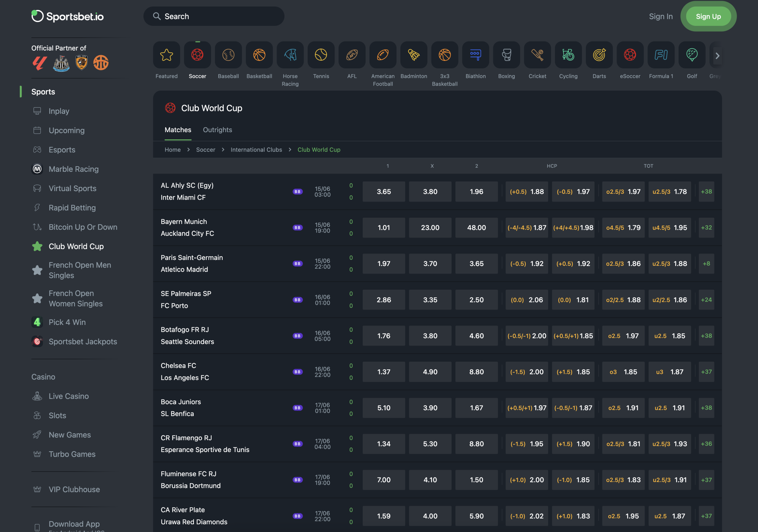Switch to the Outrights tab
758x532 pixels.
tap(217, 130)
